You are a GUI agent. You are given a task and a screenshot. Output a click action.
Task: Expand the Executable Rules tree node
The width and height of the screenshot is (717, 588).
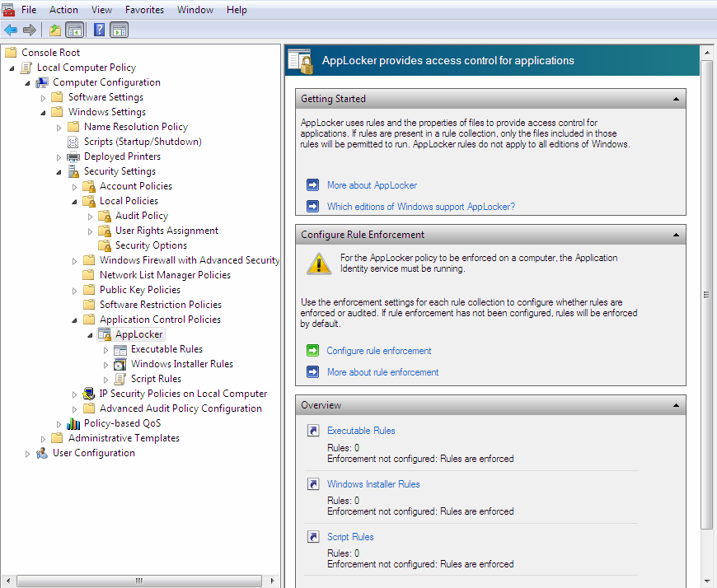[105, 350]
